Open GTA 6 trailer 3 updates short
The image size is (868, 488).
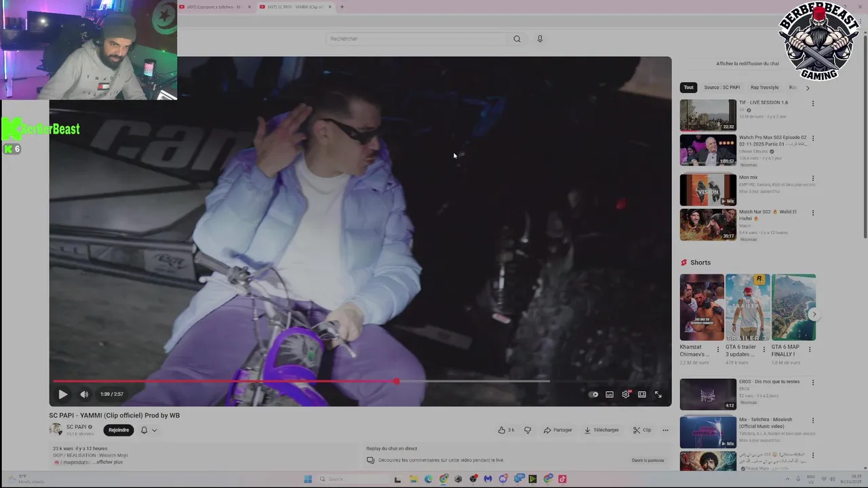pos(747,307)
